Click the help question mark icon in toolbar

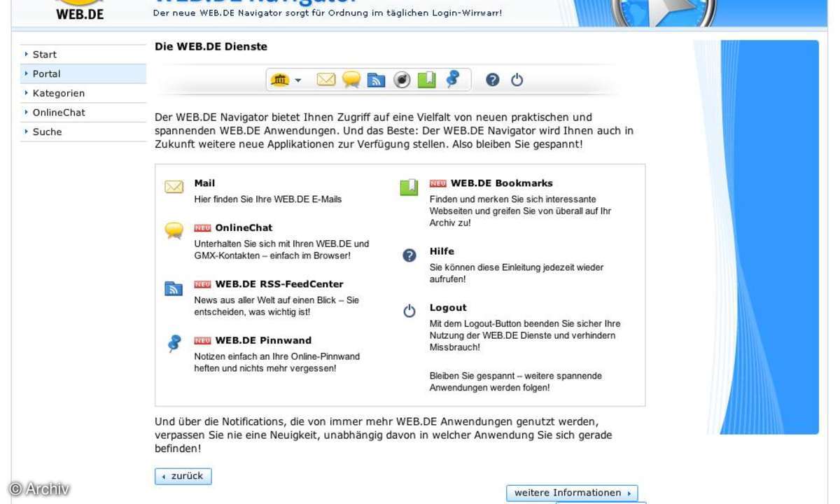pos(493,80)
